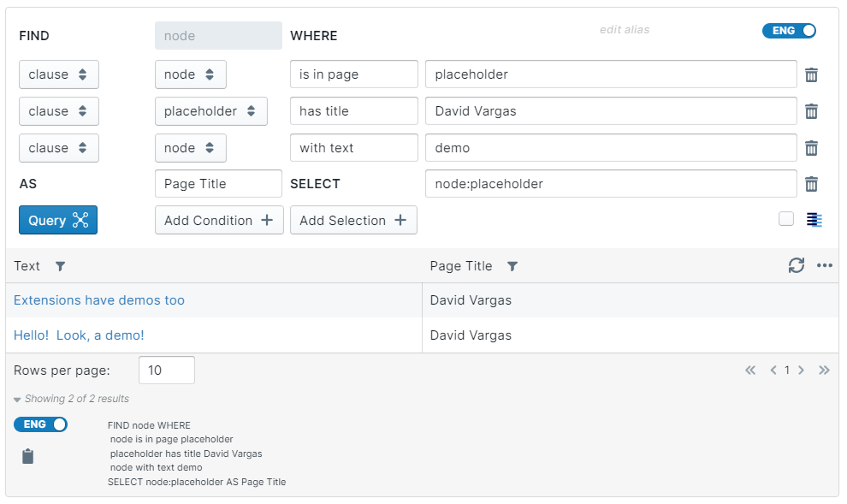Remove the 'has title' clause with trash icon
Viewport: 847px width, 504px height.
(811, 111)
